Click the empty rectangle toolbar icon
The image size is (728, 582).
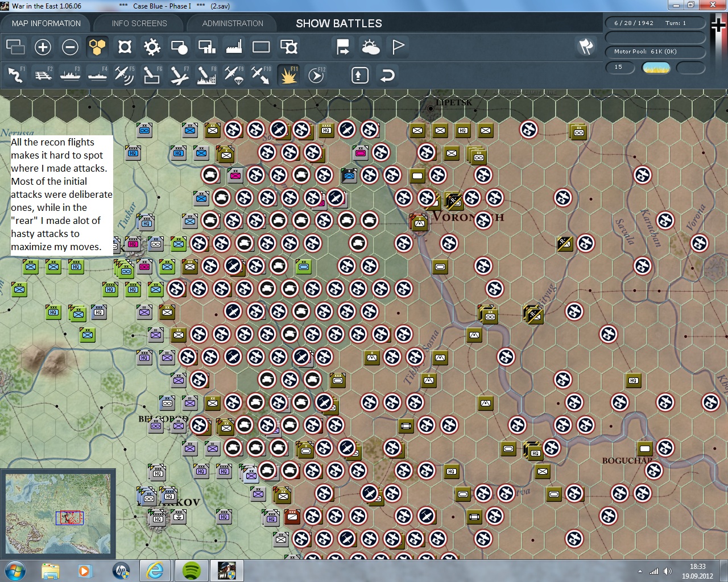[x=261, y=47]
